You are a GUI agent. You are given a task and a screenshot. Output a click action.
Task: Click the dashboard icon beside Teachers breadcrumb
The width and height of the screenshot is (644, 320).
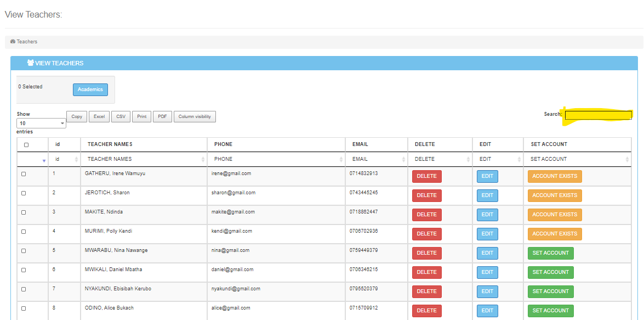13,42
